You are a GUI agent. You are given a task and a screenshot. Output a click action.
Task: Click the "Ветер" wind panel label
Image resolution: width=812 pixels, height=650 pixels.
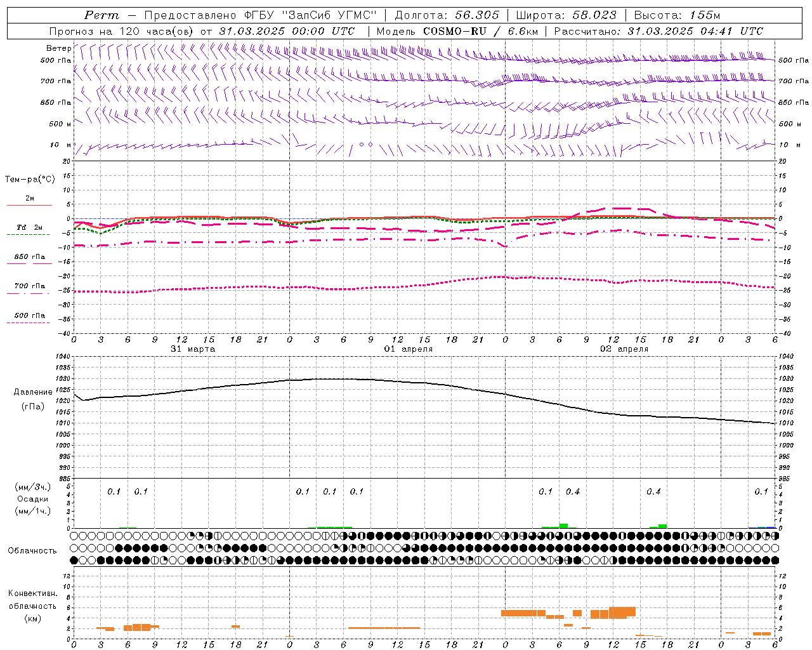coord(58,48)
